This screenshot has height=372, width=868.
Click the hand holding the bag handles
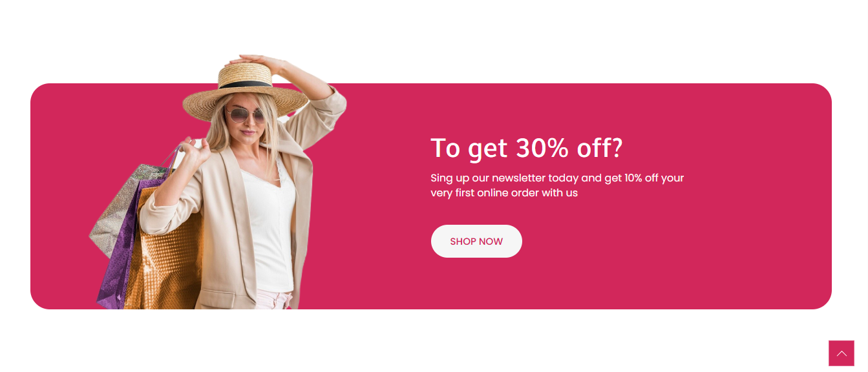click(x=194, y=150)
